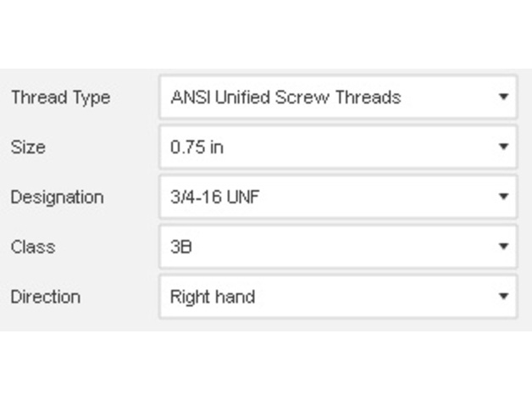Click the '0.75 in' size value
The image size is (532, 400).
click(x=197, y=147)
